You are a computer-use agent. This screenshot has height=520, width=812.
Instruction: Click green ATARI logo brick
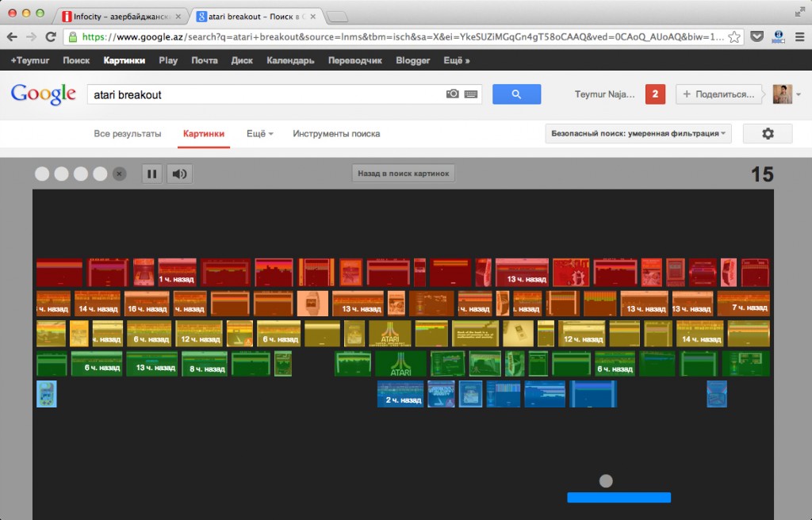400,364
